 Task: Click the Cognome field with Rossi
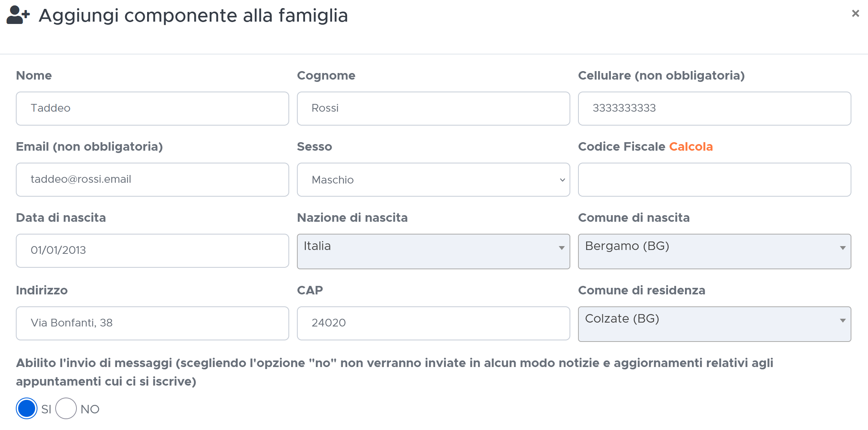[433, 109]
